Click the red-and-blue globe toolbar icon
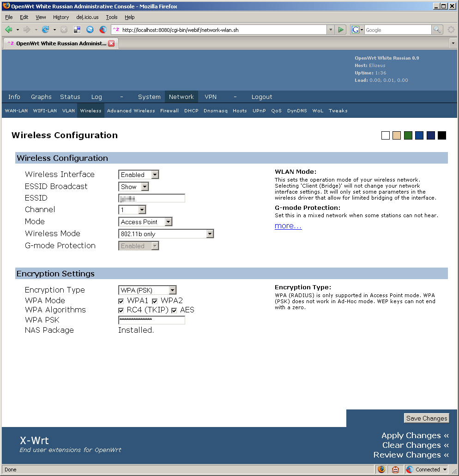 coord(103,30)
